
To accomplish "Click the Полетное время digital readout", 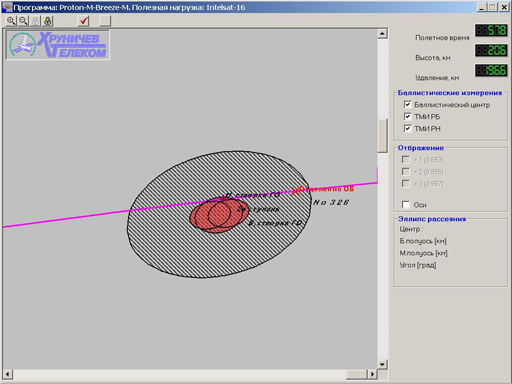I will (x=491, y=31).
